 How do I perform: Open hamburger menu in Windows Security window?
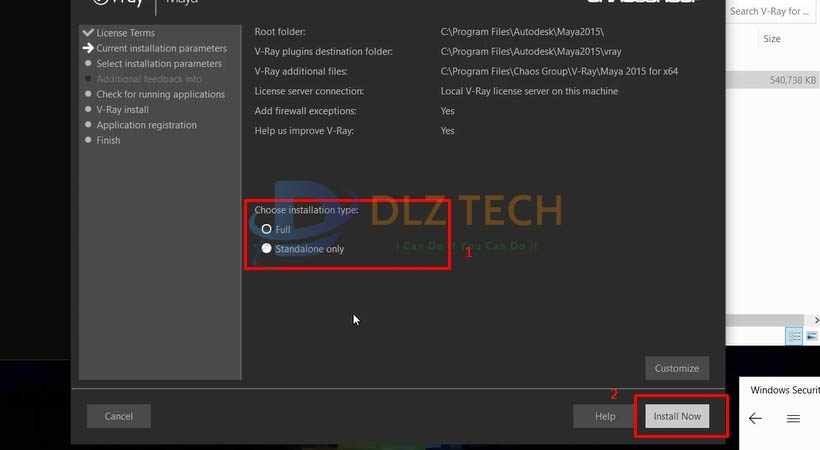793,418
